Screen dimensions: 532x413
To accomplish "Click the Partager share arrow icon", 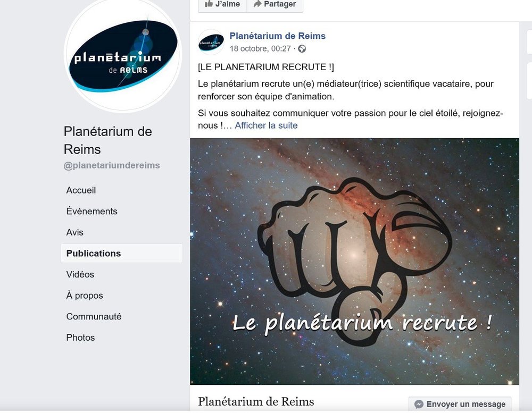I will (257, 4).
